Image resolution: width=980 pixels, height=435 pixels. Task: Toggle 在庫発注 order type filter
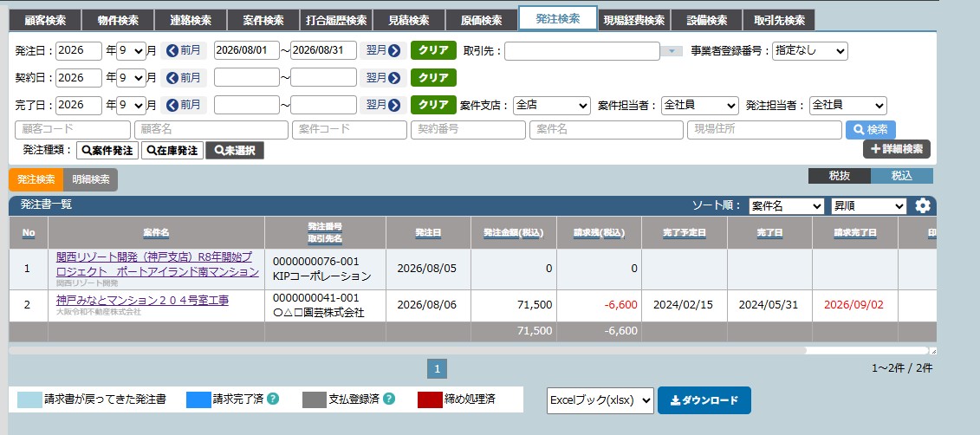click(x=172, y=151)
